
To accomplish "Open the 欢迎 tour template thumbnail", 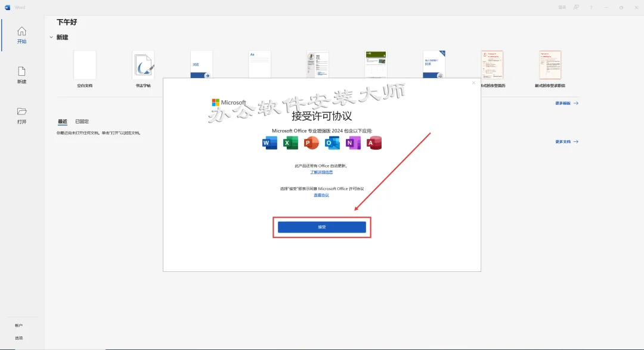I will tap(202, 64).
